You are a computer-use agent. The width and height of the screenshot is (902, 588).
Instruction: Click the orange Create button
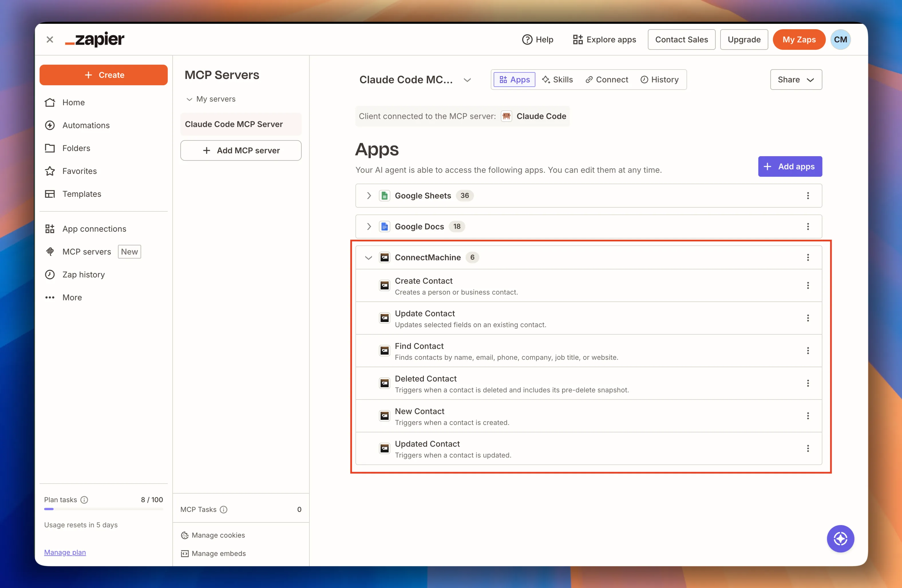(104, 75)
